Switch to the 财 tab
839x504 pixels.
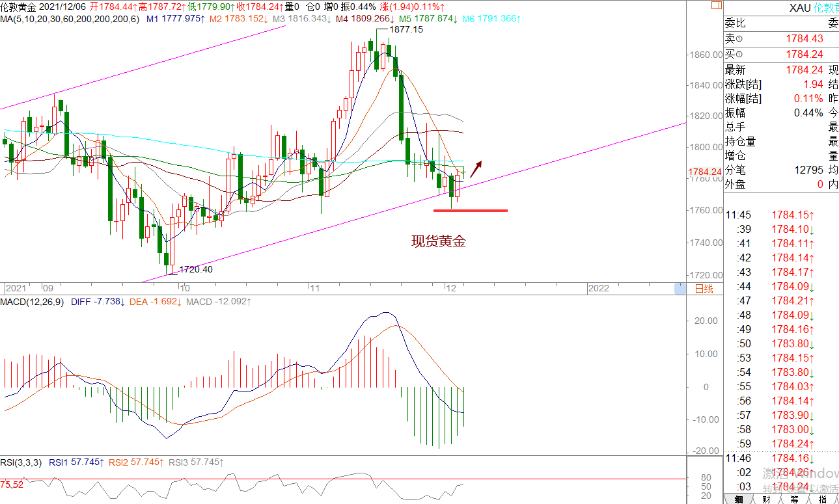766,499
